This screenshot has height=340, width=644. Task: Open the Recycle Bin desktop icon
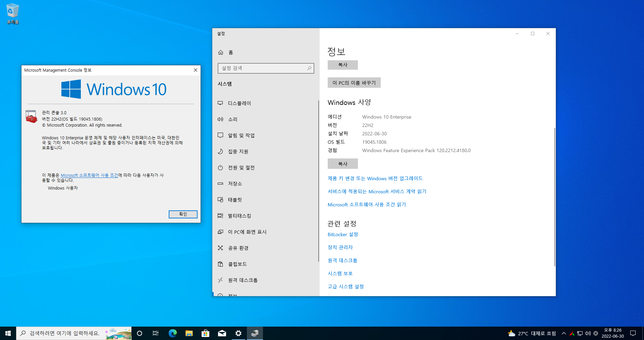coord(12,14)
